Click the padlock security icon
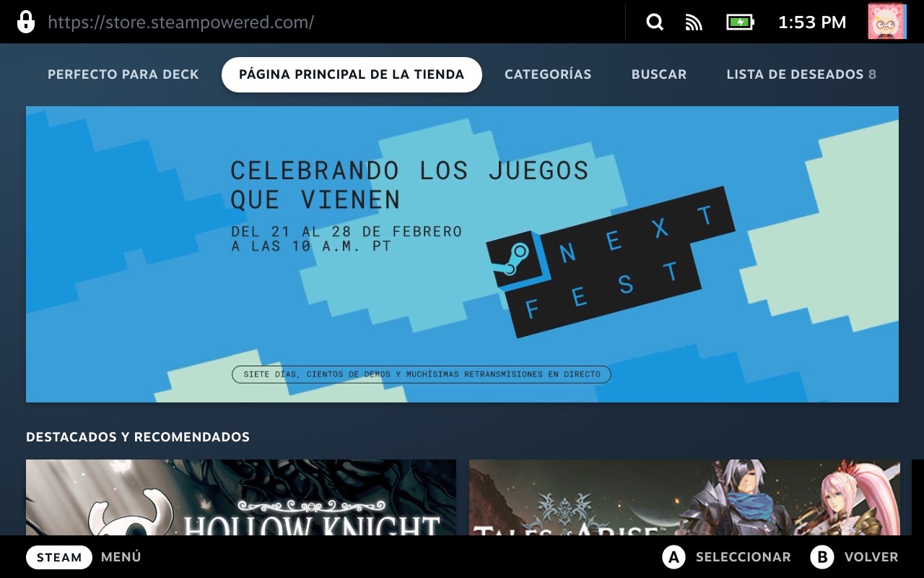 tap(26, 22)
